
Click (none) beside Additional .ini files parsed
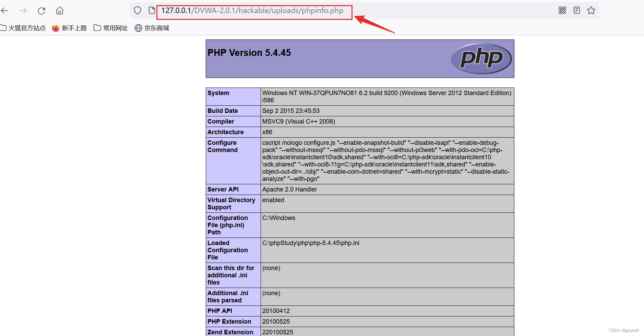(271, 293)
